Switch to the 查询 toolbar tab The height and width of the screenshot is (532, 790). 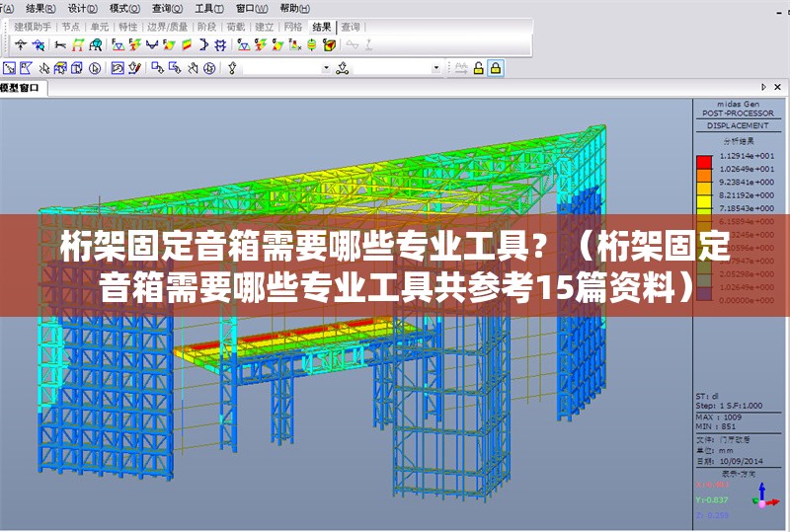[351, 27]
